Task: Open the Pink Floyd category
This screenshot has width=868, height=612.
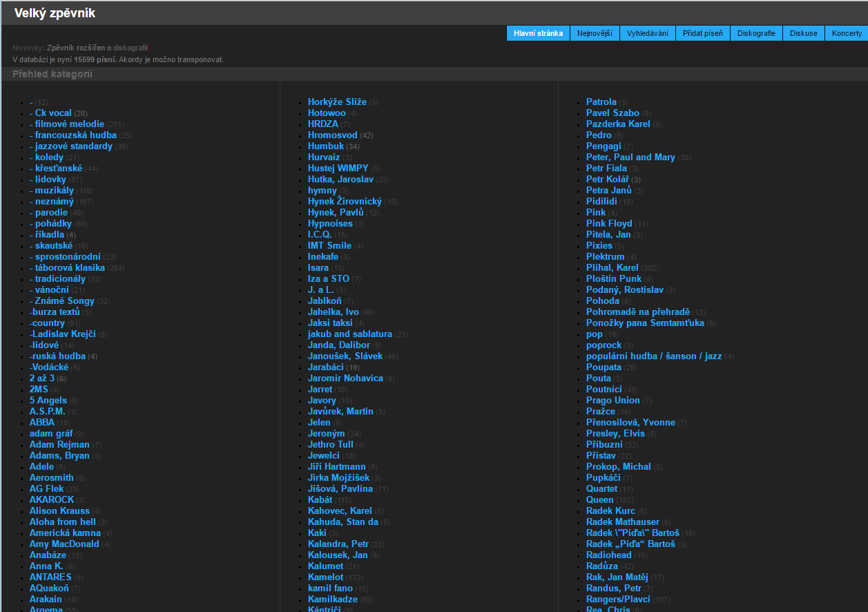Action: 609,224
